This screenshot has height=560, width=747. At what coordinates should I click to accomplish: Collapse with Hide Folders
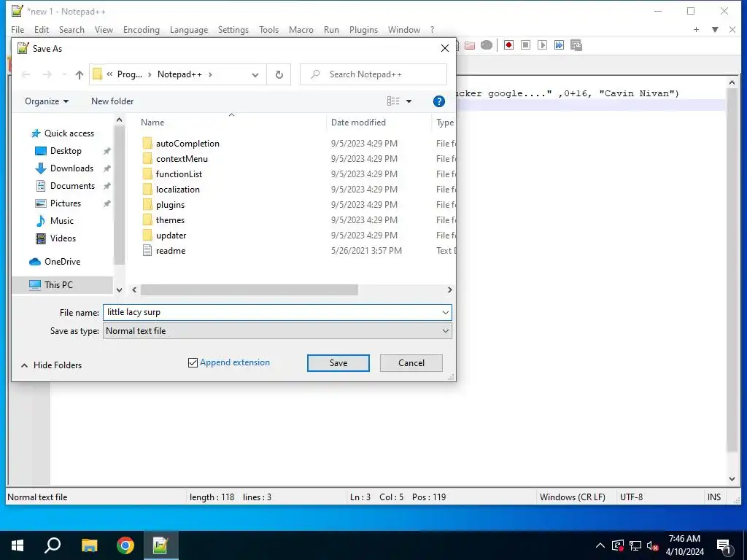tap(52, 365)
